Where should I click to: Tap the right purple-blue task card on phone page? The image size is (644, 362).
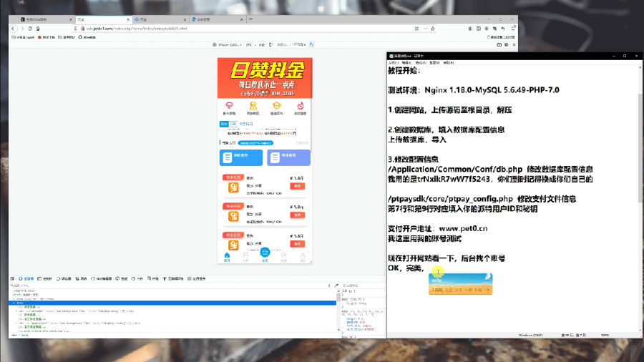point(289,157)
